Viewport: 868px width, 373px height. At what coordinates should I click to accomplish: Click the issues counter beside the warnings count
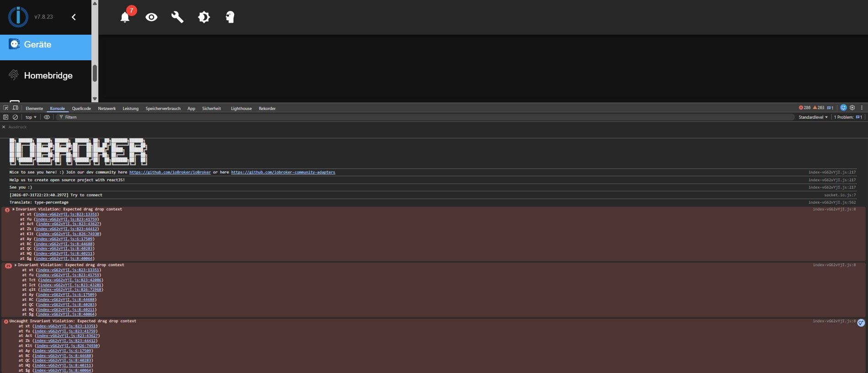tap(831, 108)
